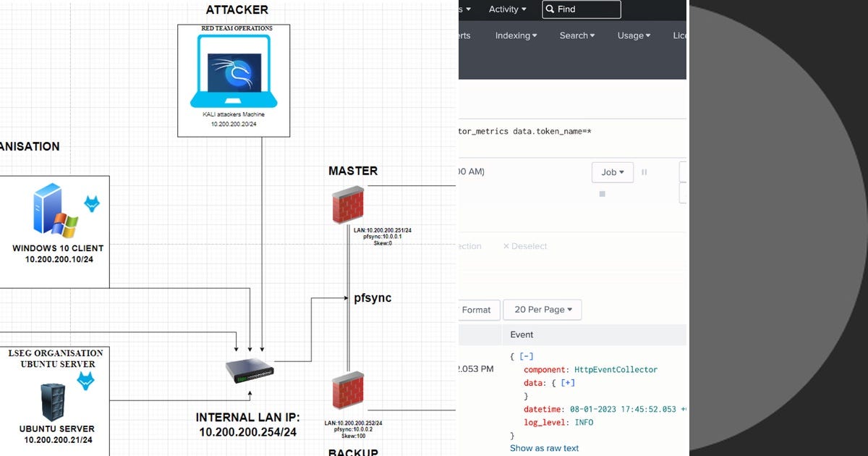The image size is (868, 456).
Task: Stop the search job
Action: point(602,193)
